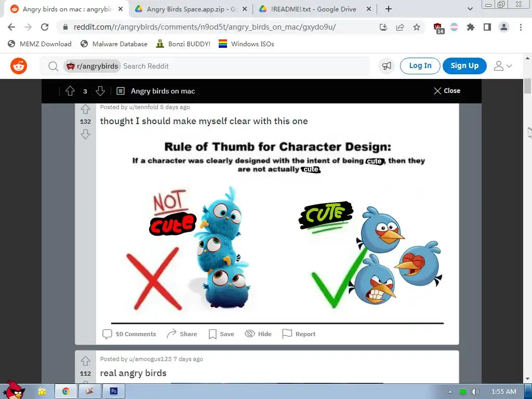The width and height of the screenshot is (532, 399).
Task: Click the page vertical scrollbar thumb
Action: 527,86
